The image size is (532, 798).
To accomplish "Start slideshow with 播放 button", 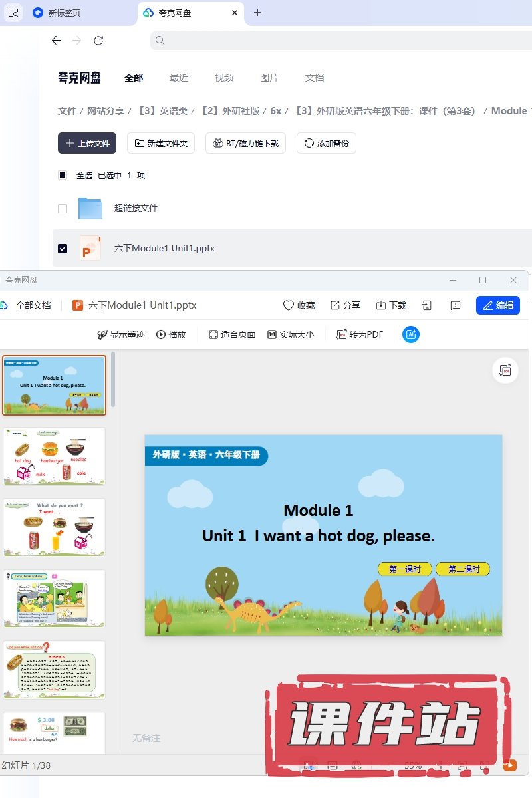I will (x=171, y=334).
